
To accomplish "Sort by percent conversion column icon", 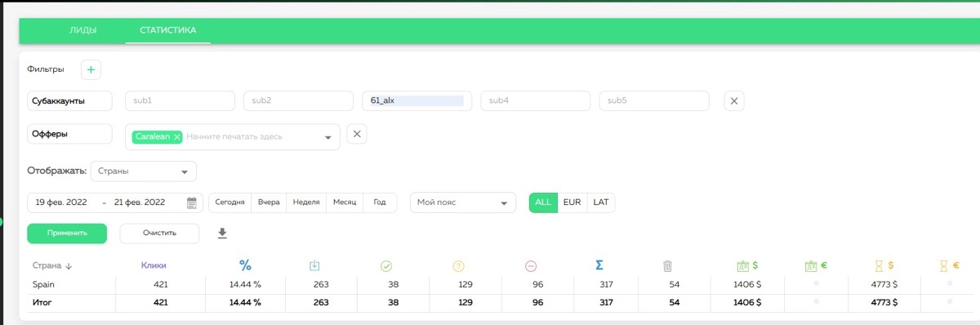I will coord(245,265).
